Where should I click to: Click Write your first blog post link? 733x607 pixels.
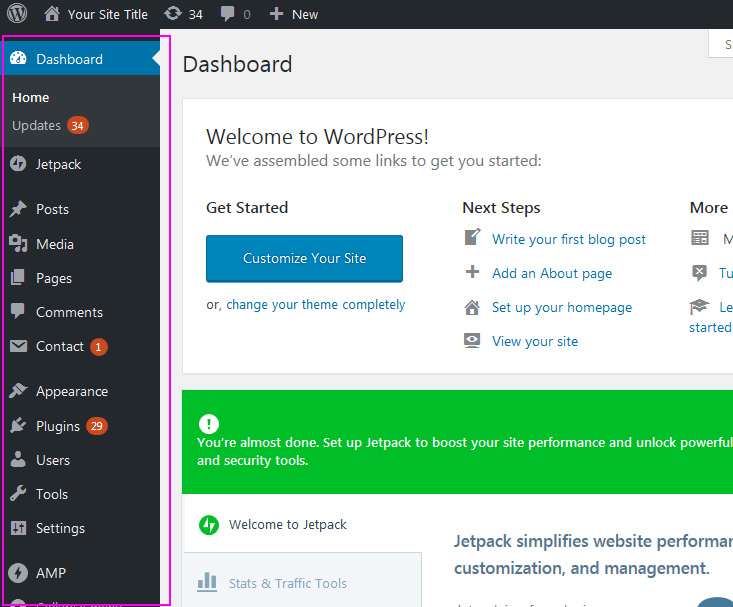point(568,239)
